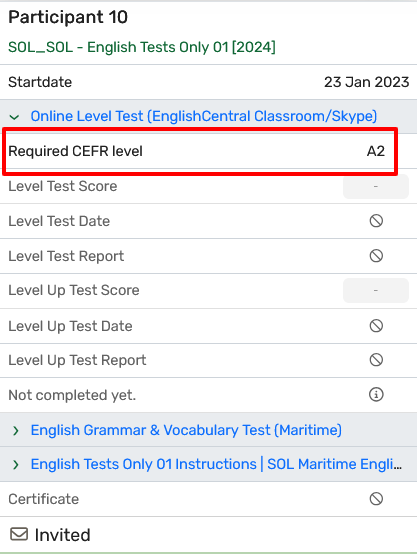Expand the English Tests Only 01 Instructions chevron
417x554 pixels.
[15, 464]
